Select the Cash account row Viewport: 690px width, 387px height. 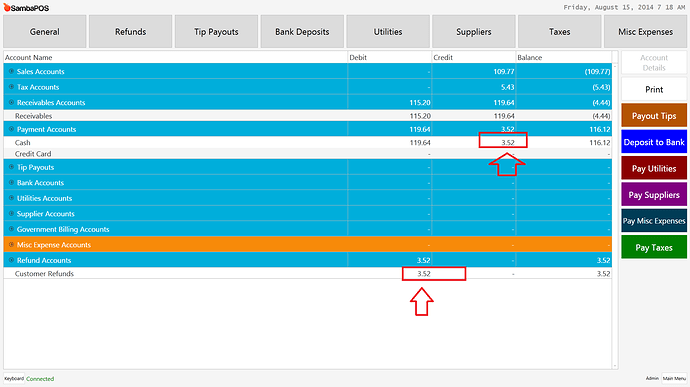308,143
